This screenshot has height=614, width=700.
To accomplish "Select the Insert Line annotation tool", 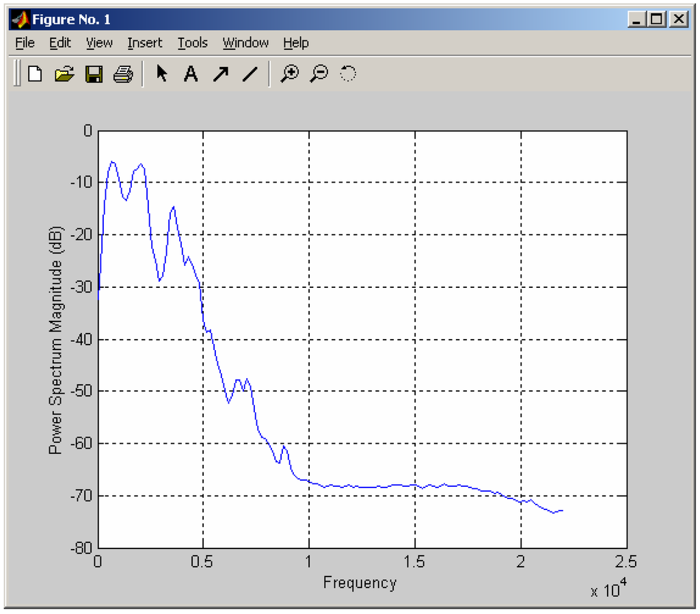I will click(x=250, y=74).
